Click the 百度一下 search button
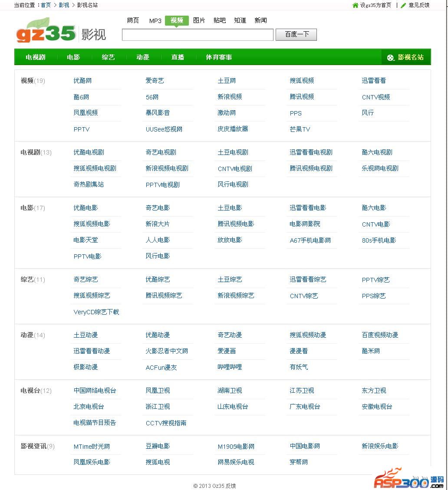The image size is (448, 490). coord(296,35)
